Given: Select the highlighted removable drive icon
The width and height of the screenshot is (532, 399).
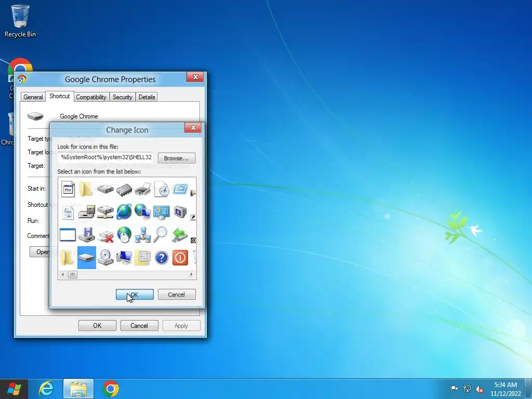Looking at the screenshot, I should tap(87, 258).
